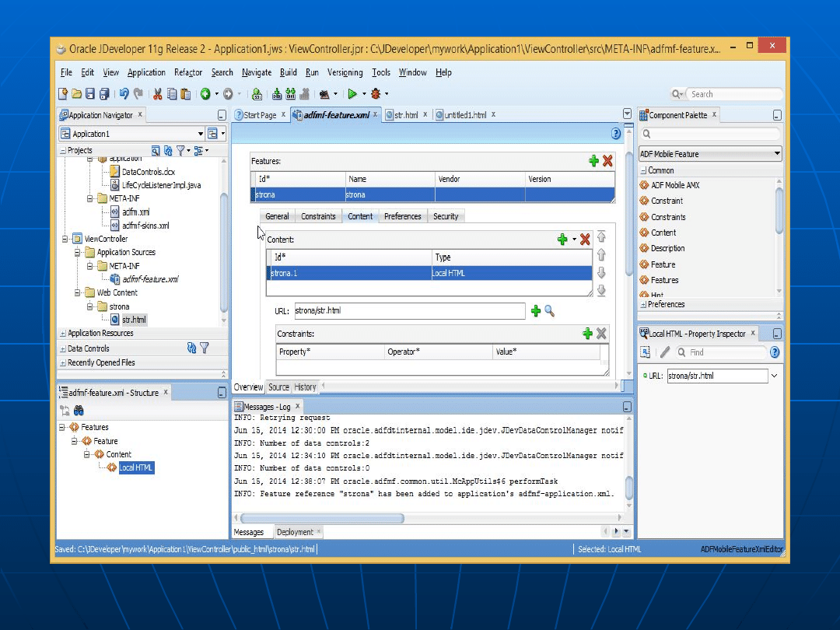Click the Messages log horizontal scrollbar
Viewport: 840px width, 630px height.
click(323, 518)
